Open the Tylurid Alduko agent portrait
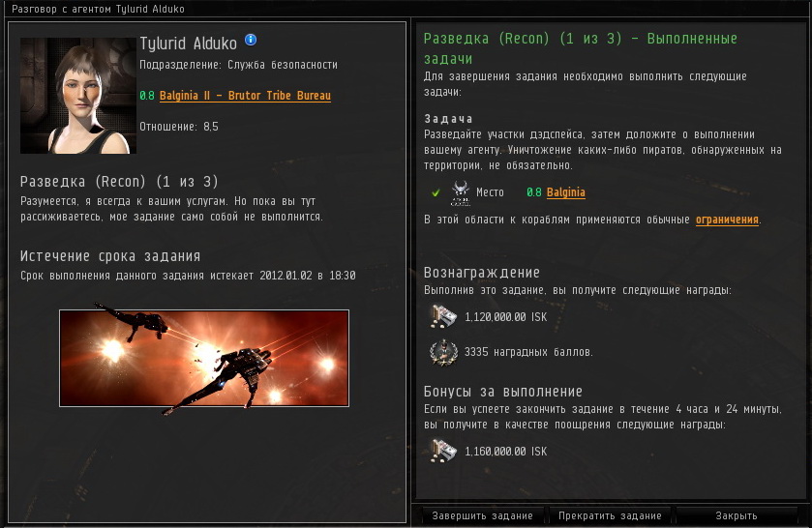This screenshot has height=528, width=812. coord(78,95)
